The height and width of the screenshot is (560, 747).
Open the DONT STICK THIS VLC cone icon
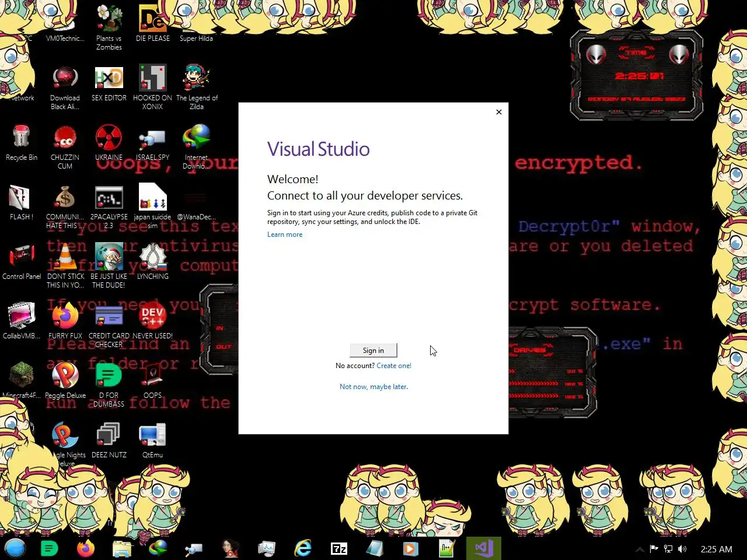65,266
